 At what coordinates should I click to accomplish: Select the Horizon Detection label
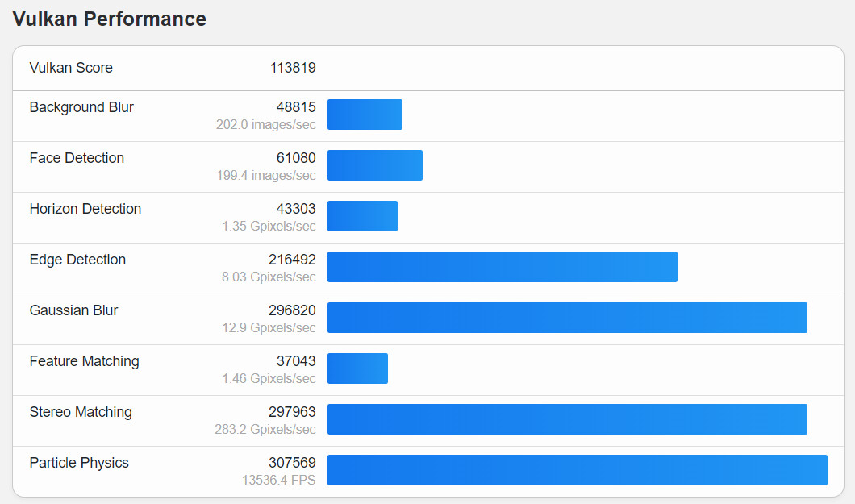point(85,209)
